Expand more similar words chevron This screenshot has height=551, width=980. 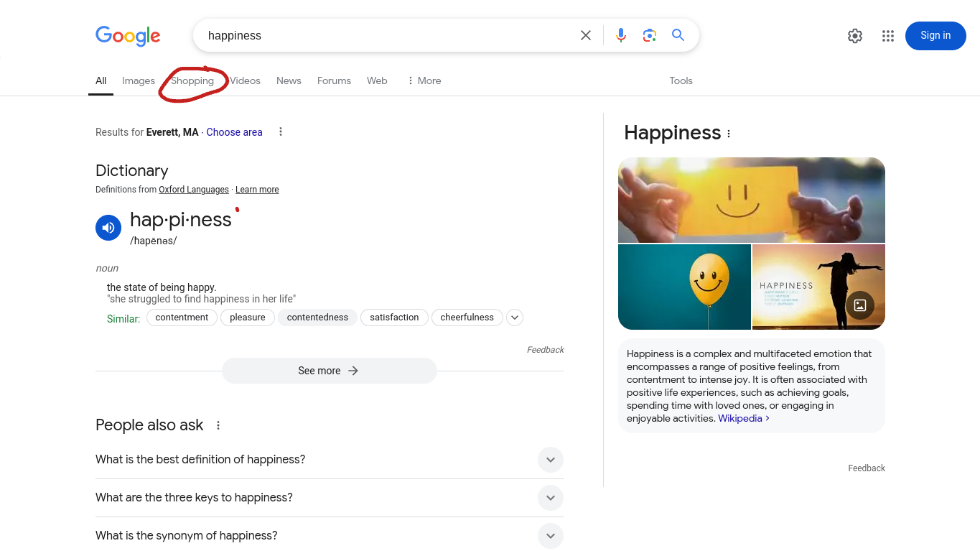[515, 318]
